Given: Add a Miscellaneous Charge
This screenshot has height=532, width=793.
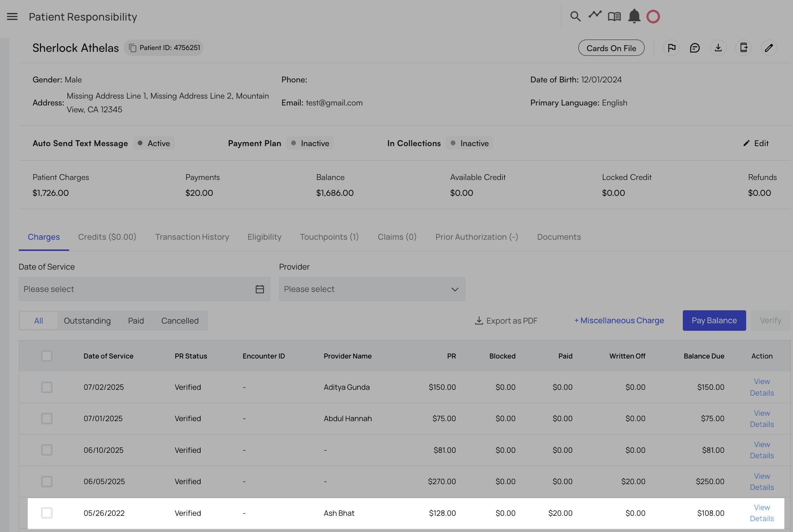Looking at the screenshot, I should coord(619,320).
